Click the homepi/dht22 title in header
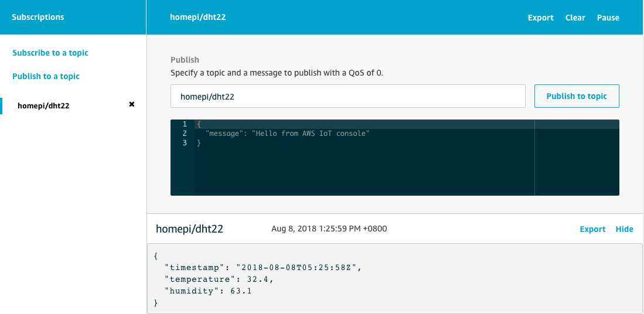This screenshot has height=314, width=644. (x=197, y=17)
